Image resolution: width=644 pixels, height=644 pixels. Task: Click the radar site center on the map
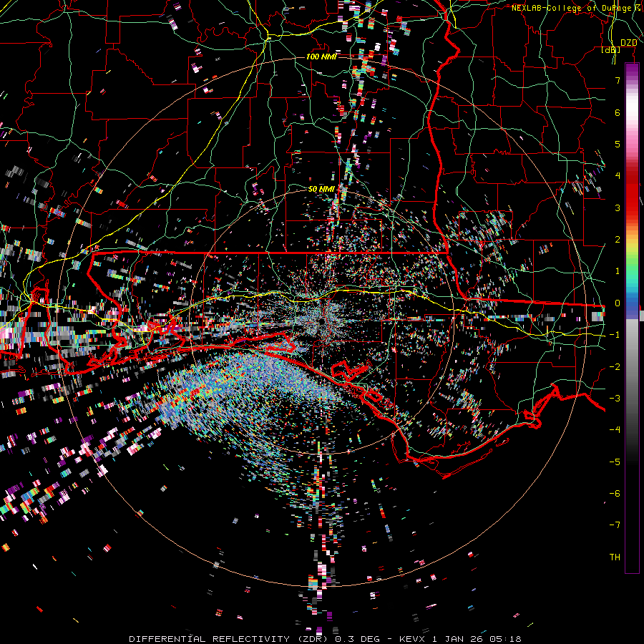[x=321, y=321]
